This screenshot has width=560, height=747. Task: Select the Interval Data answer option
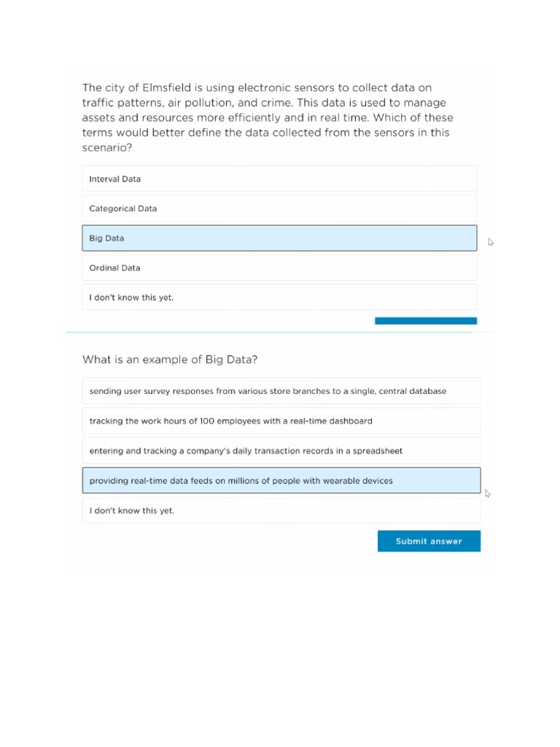279,179
